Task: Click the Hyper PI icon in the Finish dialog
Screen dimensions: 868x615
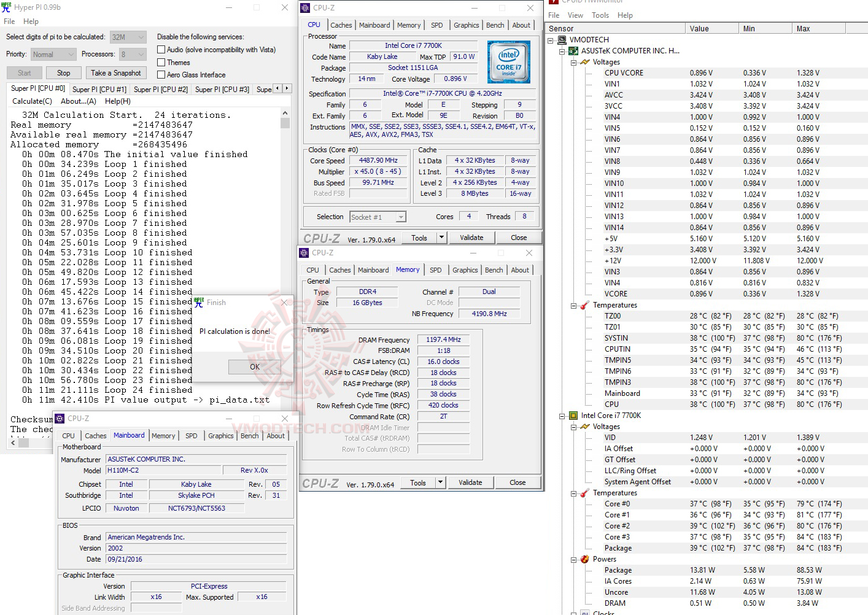Action: pyautogui.click(x=198, y=302)
